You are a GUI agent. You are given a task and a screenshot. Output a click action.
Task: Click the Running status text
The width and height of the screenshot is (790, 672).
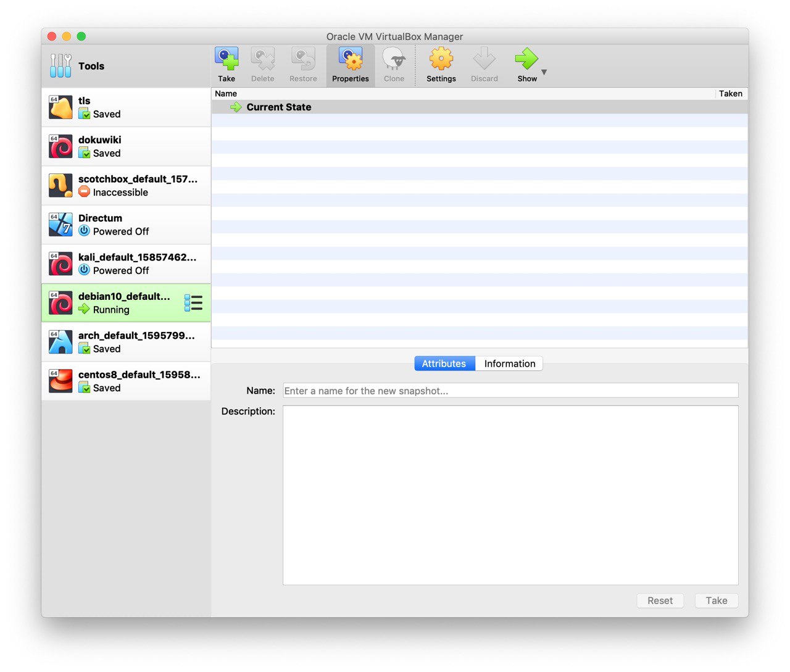pyautogui.click(x=111, y=309)
